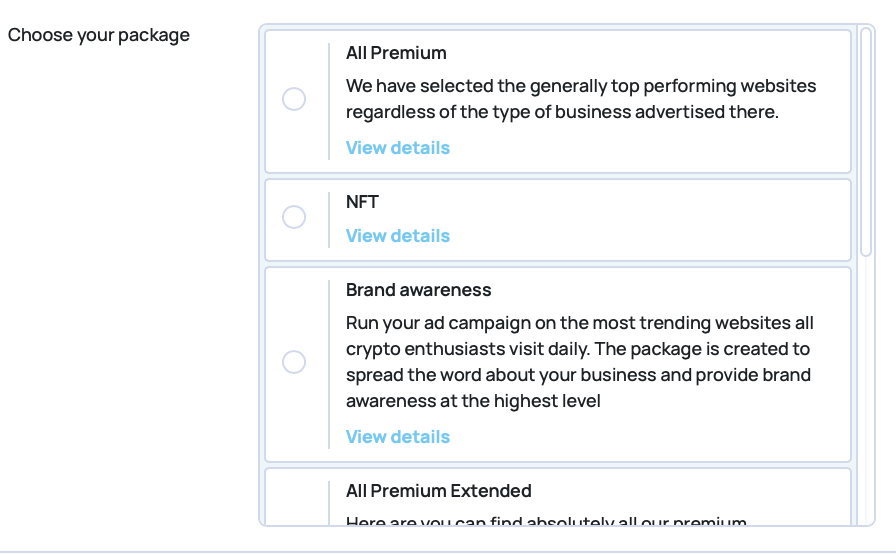
Task: Click scrollbar track below the thumb
Action: [866, 400]
